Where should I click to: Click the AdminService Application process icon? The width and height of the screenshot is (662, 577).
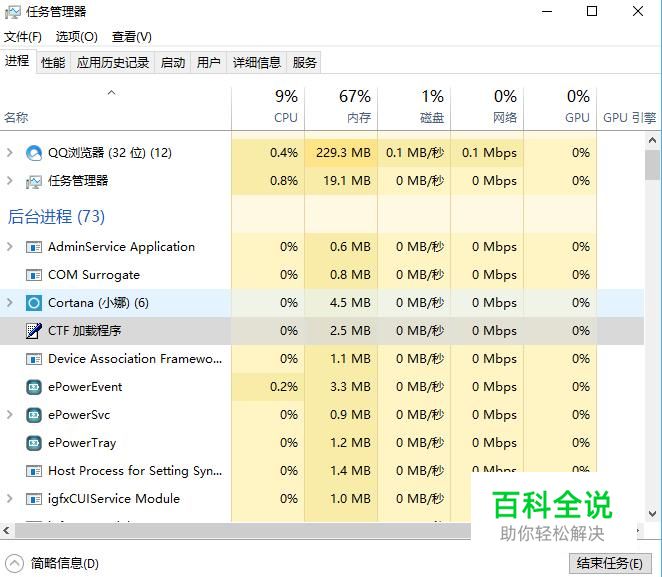(x=34, y=247)
